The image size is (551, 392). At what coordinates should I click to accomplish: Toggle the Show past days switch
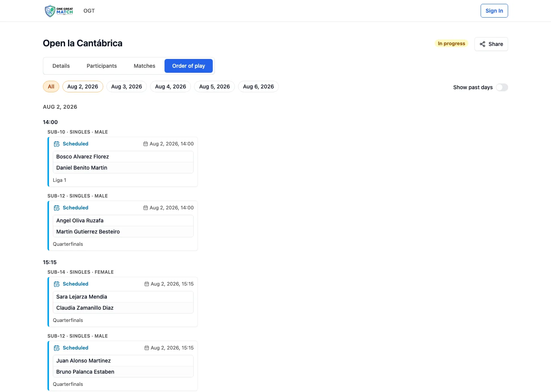(502, 87)
